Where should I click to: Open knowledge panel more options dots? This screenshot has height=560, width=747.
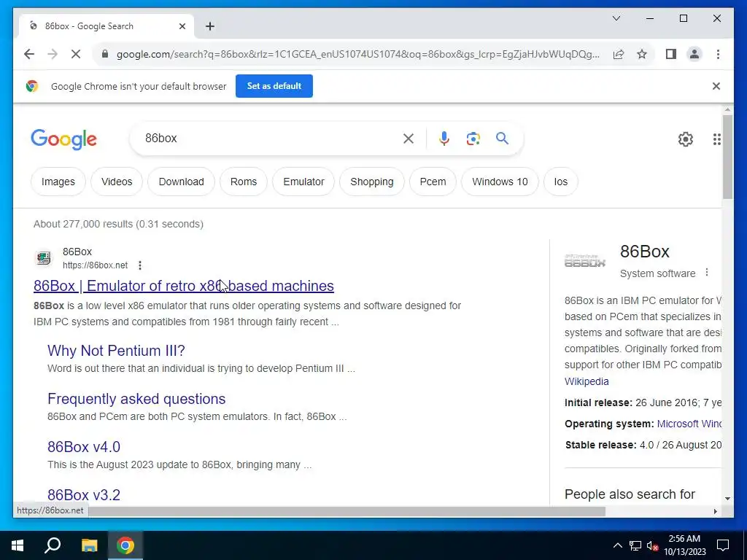coord(707,273)
